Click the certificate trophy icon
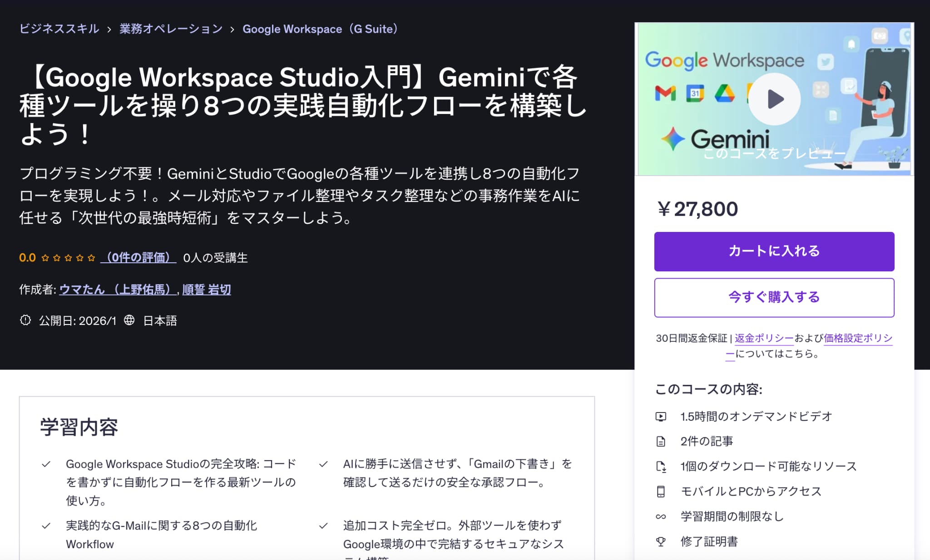The height and width of the screenshot is (560, 930). 661,541
